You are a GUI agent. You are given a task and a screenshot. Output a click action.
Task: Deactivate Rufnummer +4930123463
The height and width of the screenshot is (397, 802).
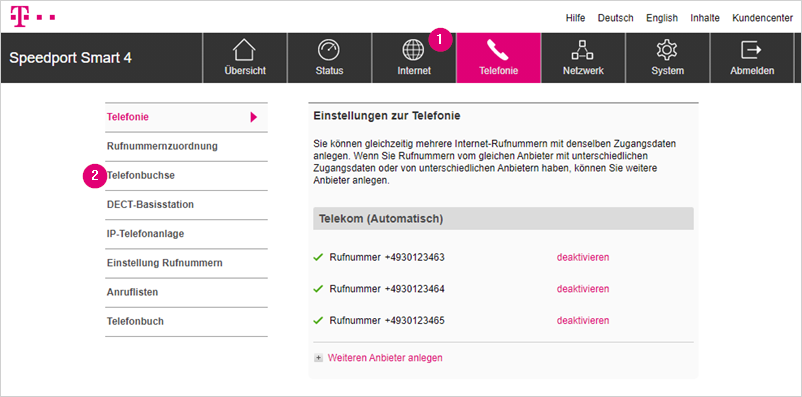click(583, 257)
